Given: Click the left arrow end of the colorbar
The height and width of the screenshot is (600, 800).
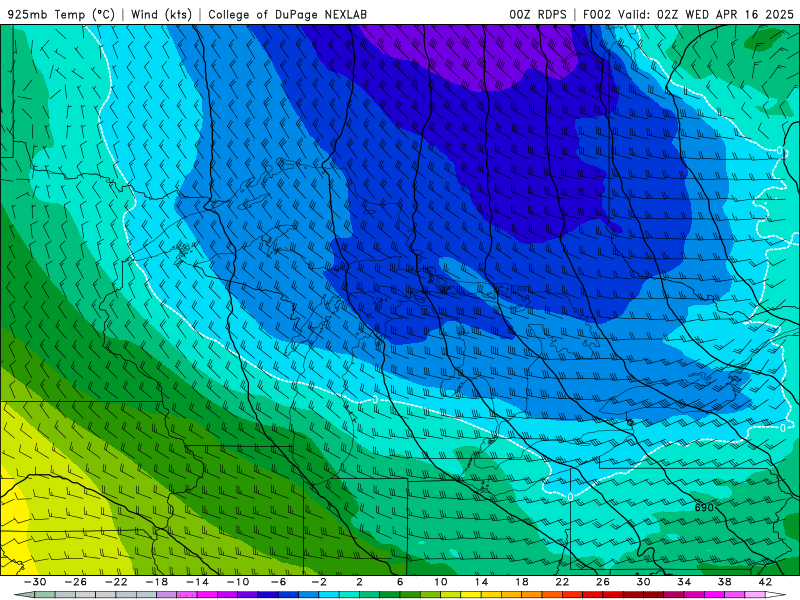Looking at the screenshot, I should tap(23, 595).
